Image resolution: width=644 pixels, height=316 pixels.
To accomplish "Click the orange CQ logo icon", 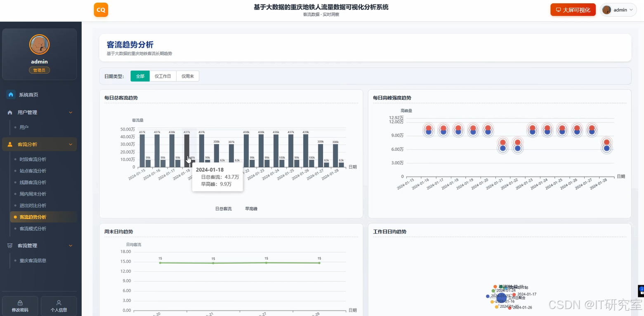I will pyautogui.click(x=101, y=10).
